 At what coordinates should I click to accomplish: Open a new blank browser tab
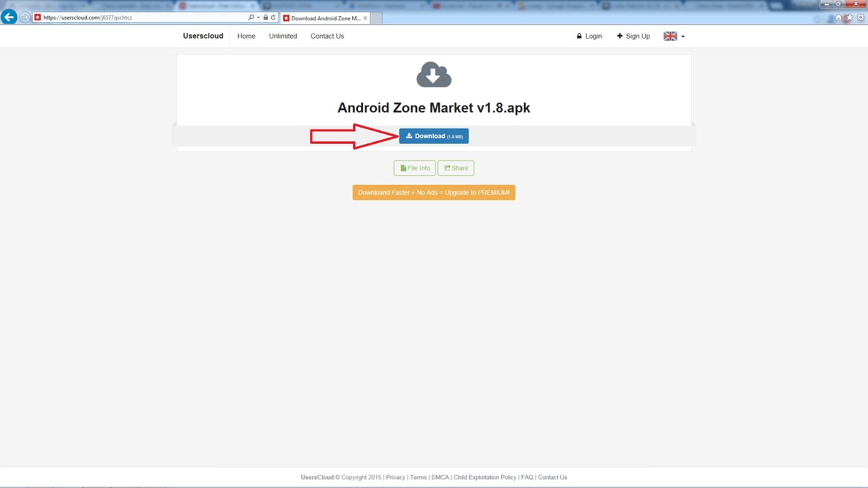click(376, 18)
